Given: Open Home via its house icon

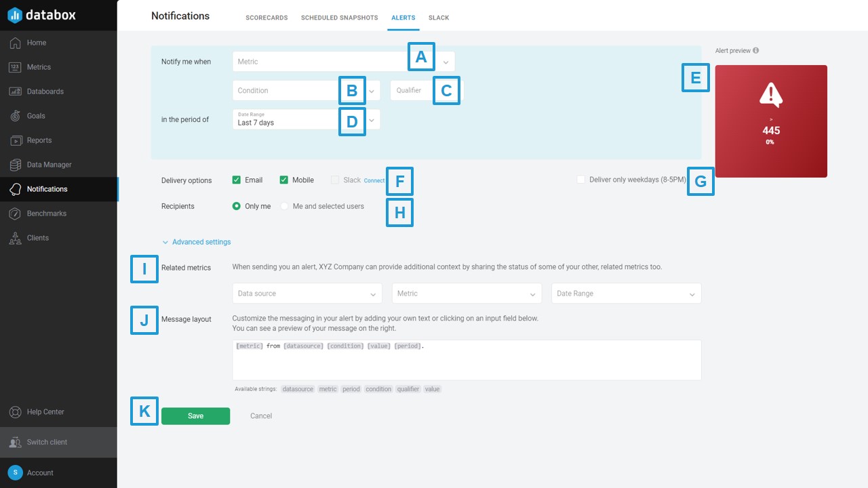Looking at the screenshot, I should (x=15, y=43).
